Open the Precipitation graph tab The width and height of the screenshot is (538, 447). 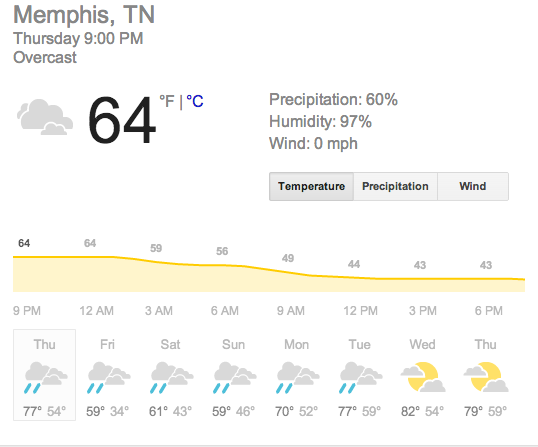pos(395,186)
